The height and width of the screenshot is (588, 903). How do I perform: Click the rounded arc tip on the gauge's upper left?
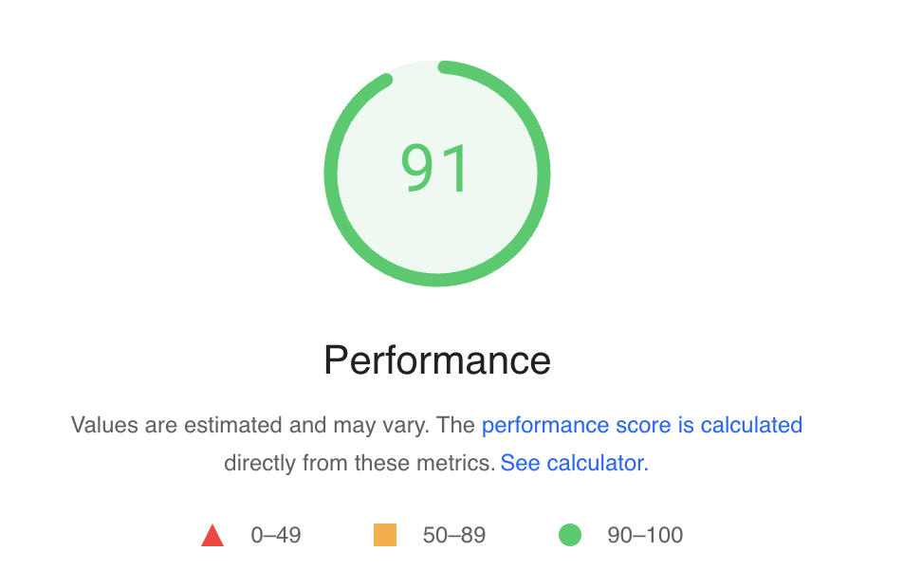(386, 80)
